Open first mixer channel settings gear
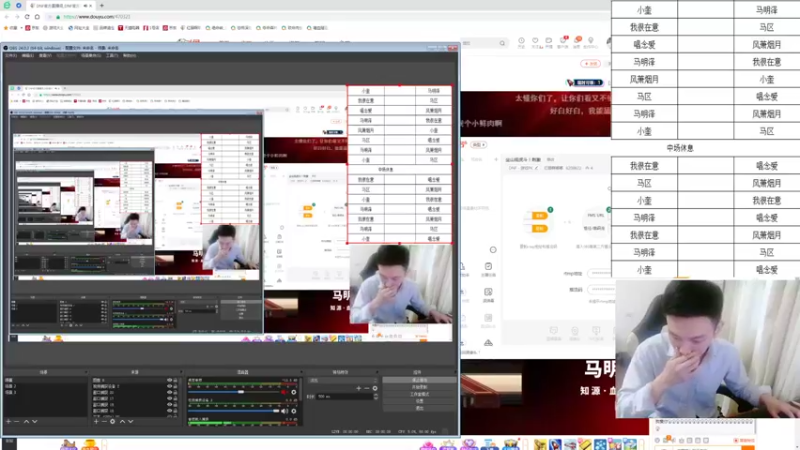 (x=293, y=392)
